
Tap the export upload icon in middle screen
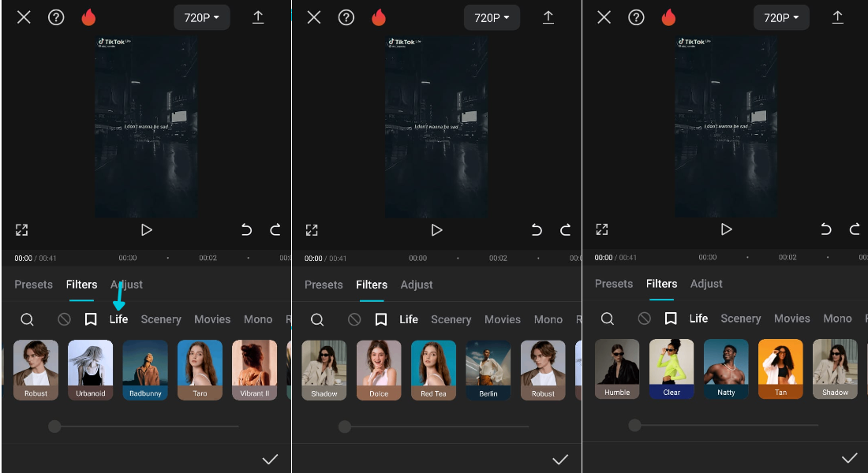tap(548, 17)
